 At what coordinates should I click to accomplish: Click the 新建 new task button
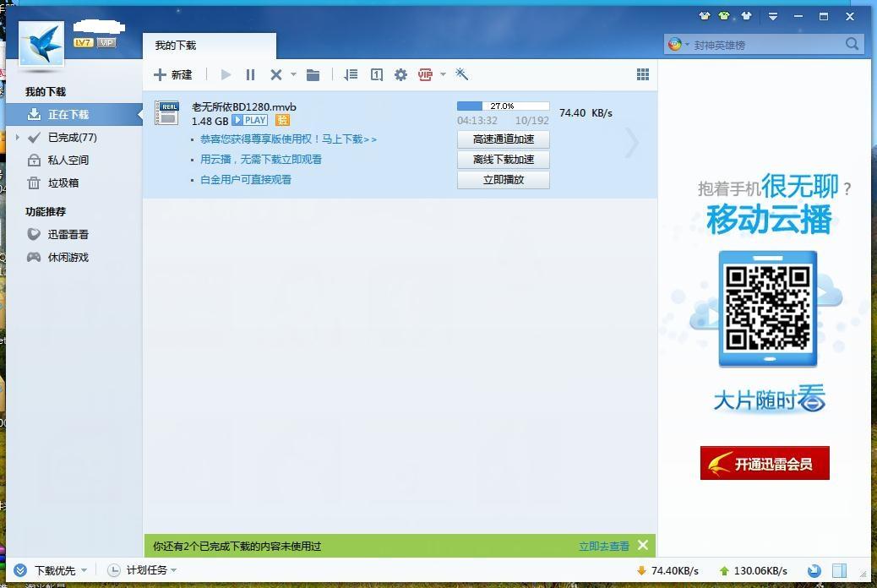(x=173, y=74)
